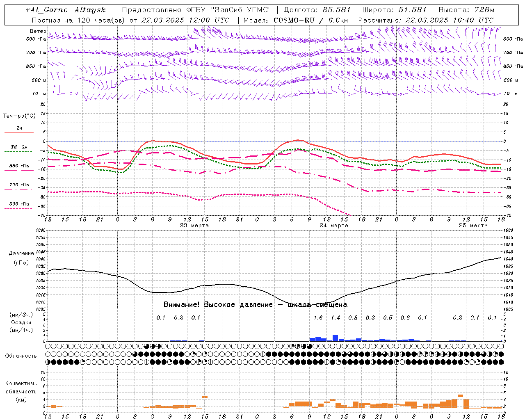Screen dimensions: 525x420
Task: Click the precipitation value 0.5
Action: tap(388, 317)
